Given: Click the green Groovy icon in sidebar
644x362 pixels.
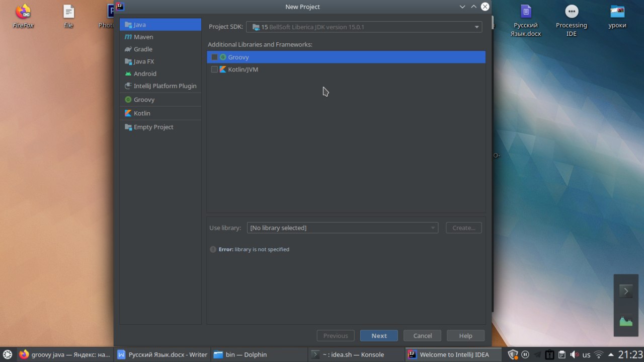Looking at the screenshot, I should tap(128, 100).
